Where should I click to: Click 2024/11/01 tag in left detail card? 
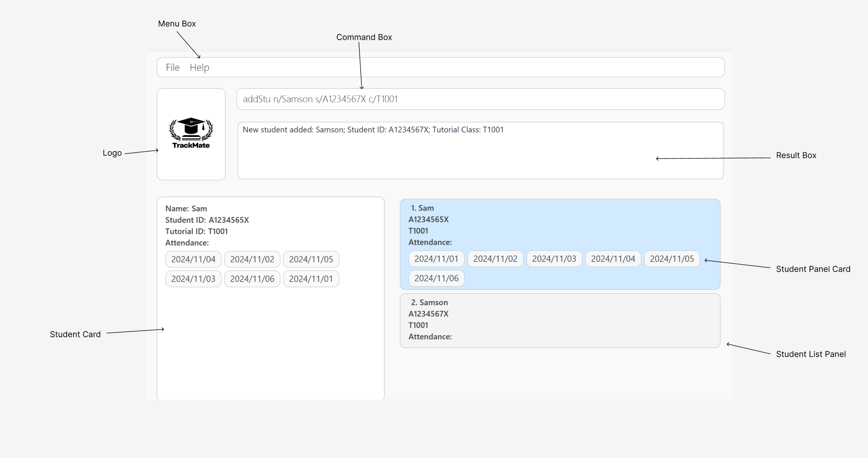click(311, 279)
